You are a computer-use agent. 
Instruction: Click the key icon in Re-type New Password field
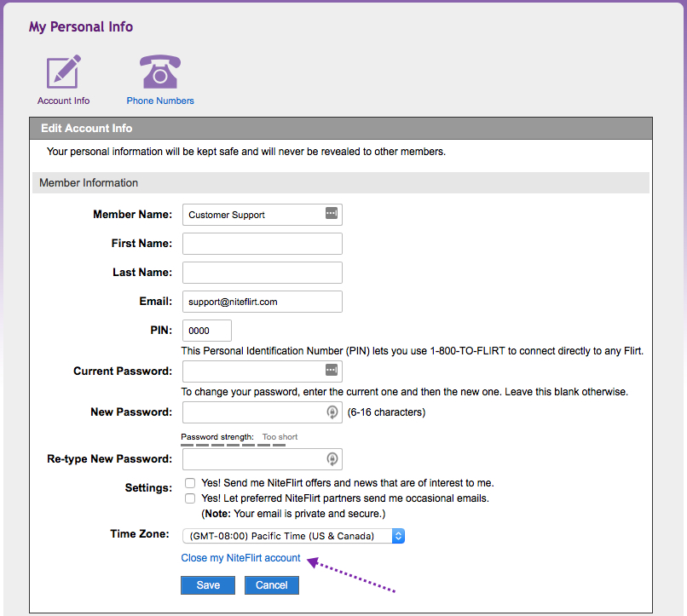[x=332, y=459]
